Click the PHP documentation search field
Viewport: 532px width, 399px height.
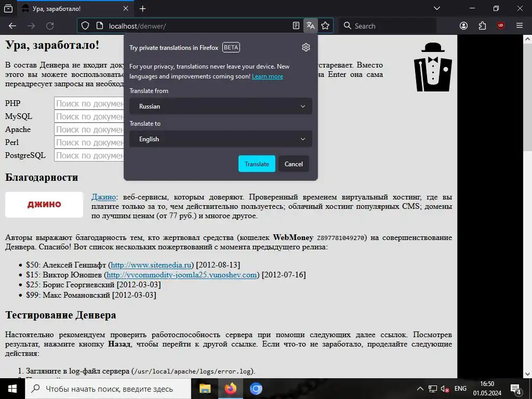(89, 103)
